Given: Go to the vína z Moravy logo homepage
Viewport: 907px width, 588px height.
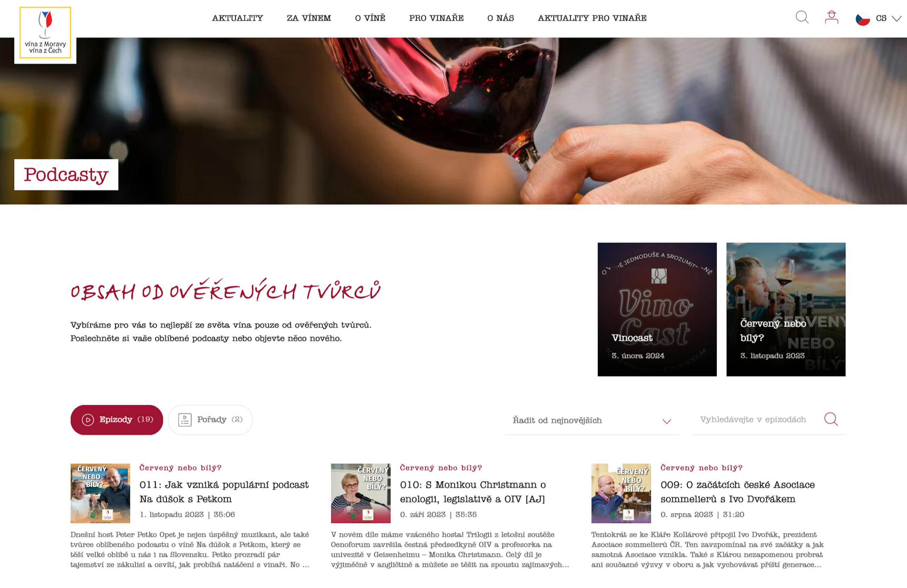Looking at the screenshot, I should point(45,33).
